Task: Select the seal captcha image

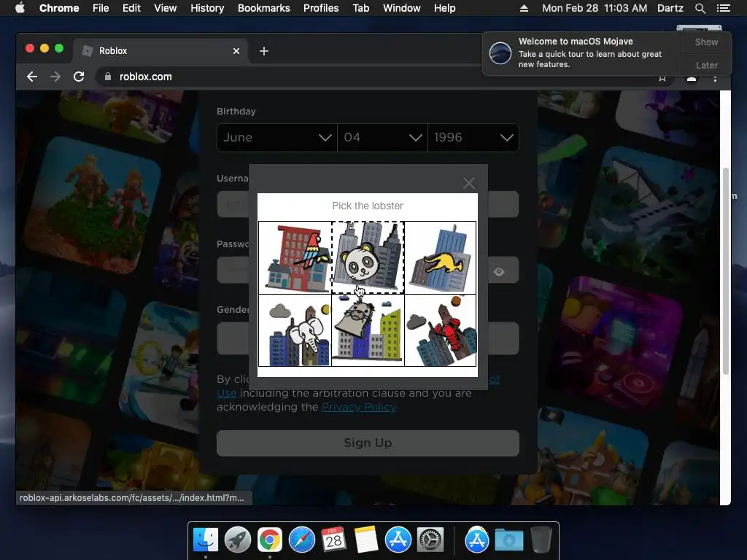Action: [x=368, y=330]
